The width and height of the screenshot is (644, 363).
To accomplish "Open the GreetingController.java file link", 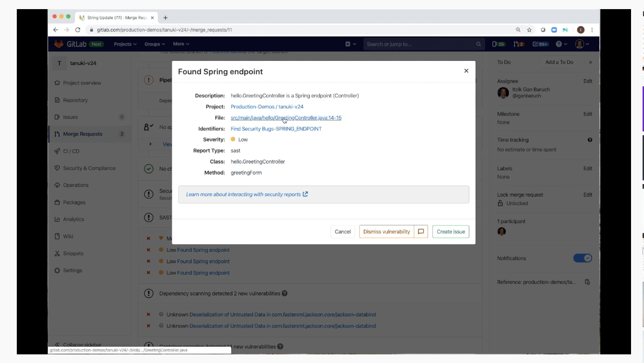I will 286,118.
